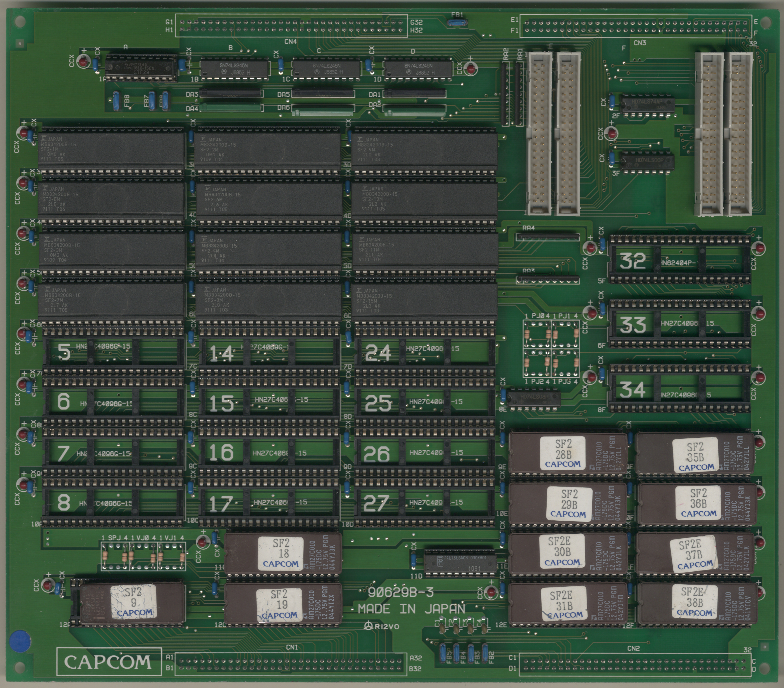Click the PAL16L8ACN chip at 11D

[460, 563]
